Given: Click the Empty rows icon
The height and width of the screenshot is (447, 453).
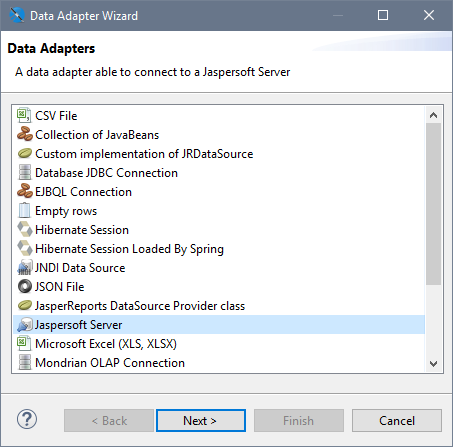Looking at the screenshot, I should point(24,211).
